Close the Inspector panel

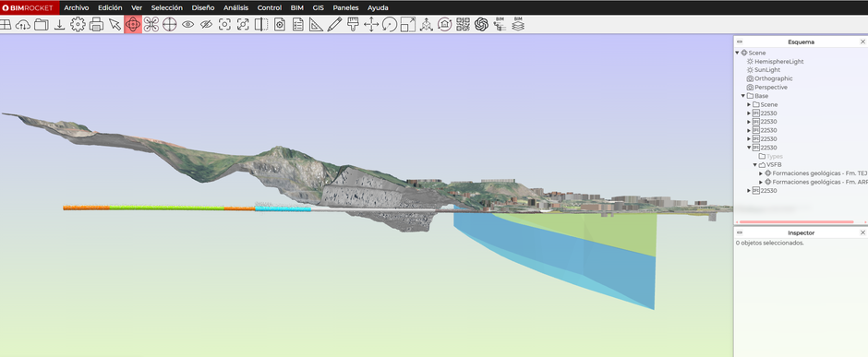pyautogui.click(x=862, y=233)
